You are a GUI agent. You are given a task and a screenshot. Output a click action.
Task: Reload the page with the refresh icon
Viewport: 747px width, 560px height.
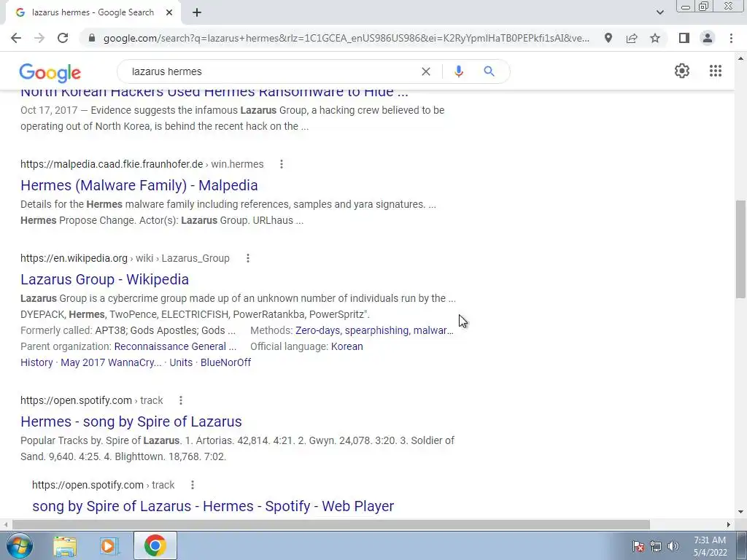(x=63, y=38)
